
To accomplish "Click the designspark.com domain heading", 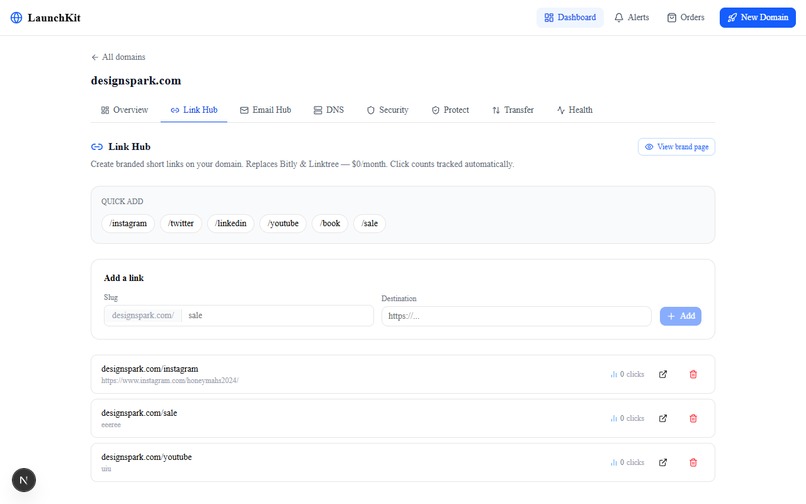I will pyautogui.click(x=136, y=81).
